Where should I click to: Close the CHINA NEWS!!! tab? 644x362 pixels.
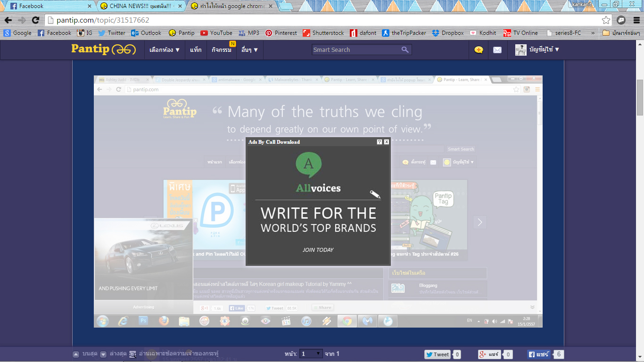(181, 6)
